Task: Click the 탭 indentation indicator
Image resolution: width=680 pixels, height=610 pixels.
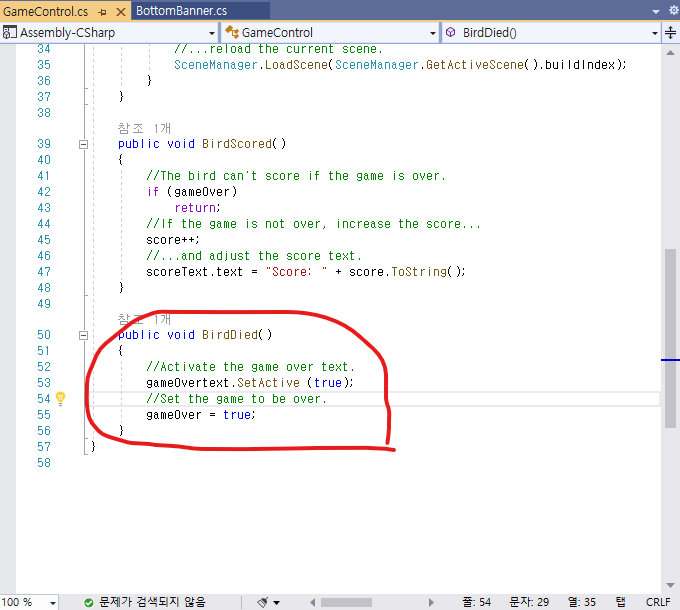Action: coord(621,602)
